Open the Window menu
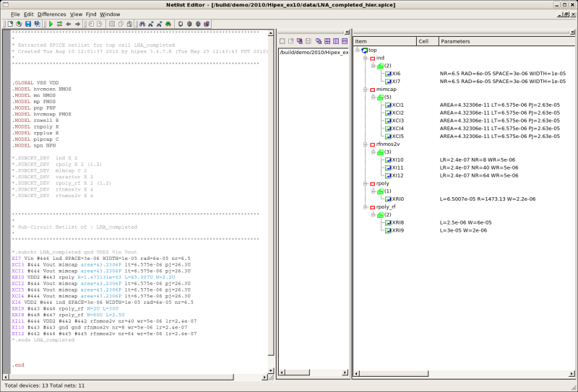The image size is (578, 392). pos(110,14)
